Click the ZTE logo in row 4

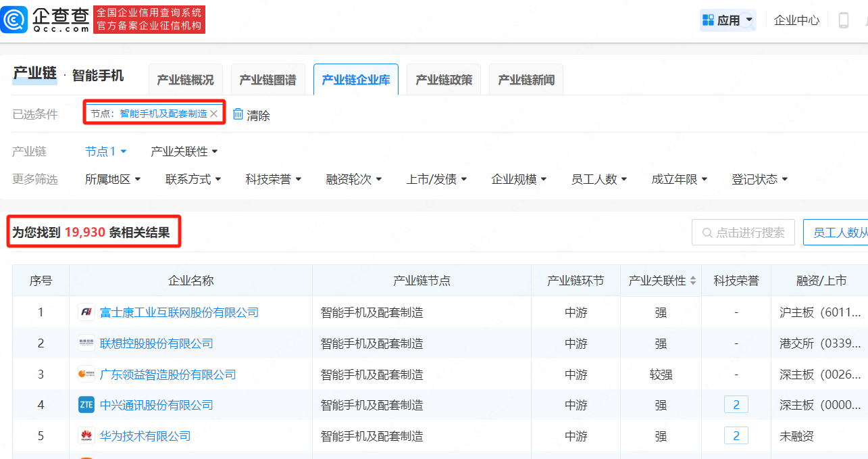click(86, 405)
